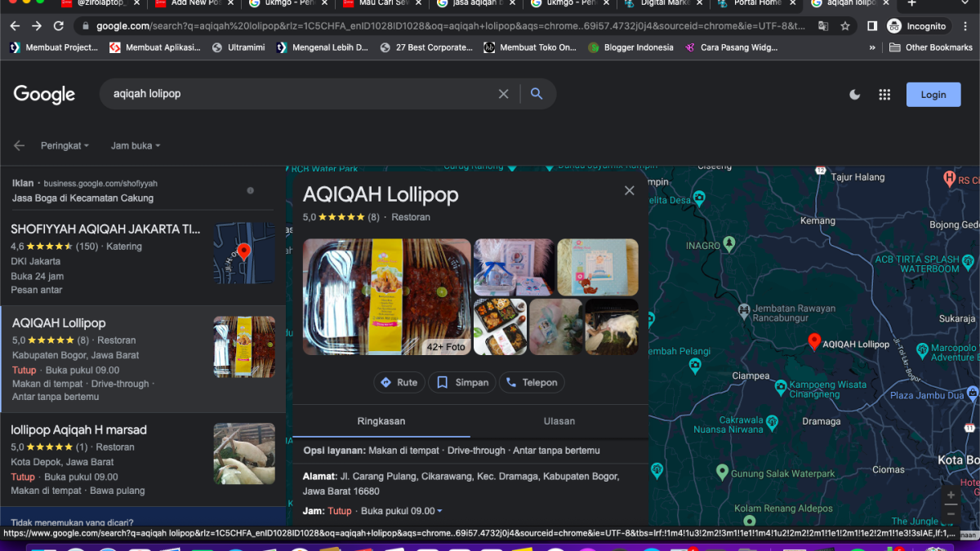Zoom in on the map

tap(951, 495)
